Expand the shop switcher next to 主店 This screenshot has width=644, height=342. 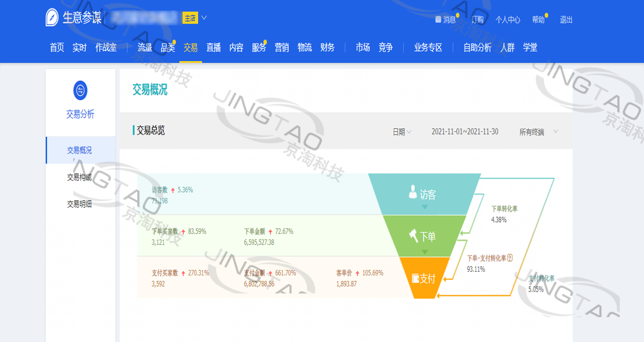(x=204, y=17)
